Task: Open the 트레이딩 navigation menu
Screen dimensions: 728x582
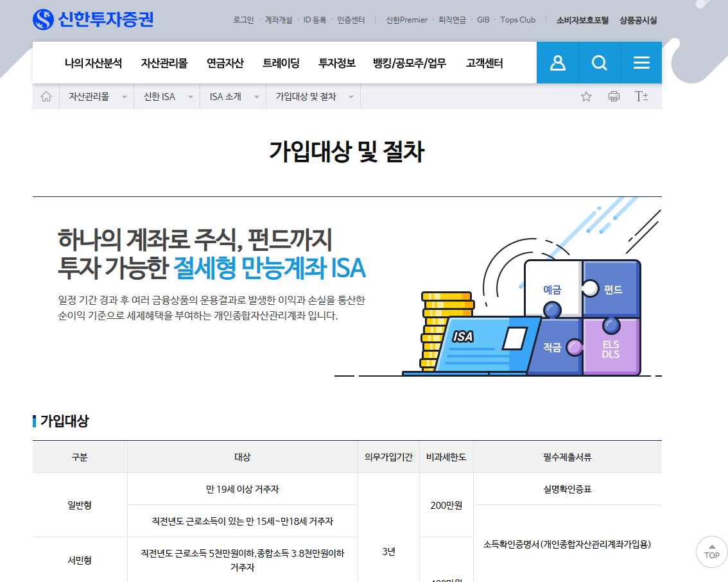Action: [x=281, y=62]
